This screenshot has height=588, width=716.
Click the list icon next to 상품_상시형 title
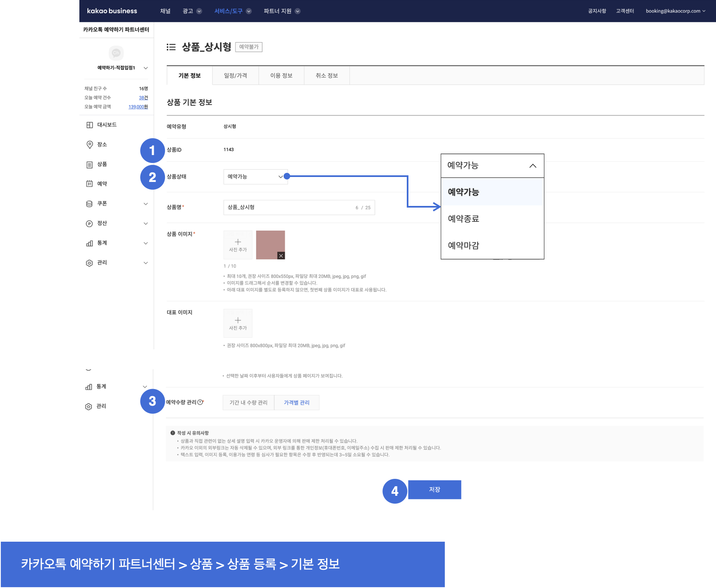[171, 47]
